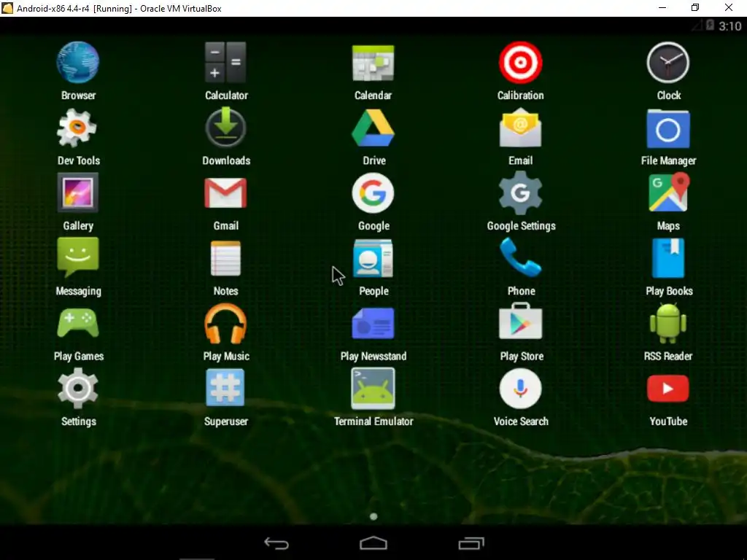This screenshot has width=747, height=560.
Task: Click the app drawer page indicator dot
Action: pos(373,517)
